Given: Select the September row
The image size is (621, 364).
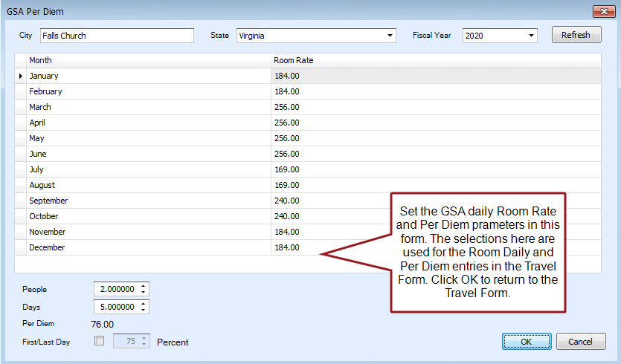Looking at the screenshot, I should point(308,201).
